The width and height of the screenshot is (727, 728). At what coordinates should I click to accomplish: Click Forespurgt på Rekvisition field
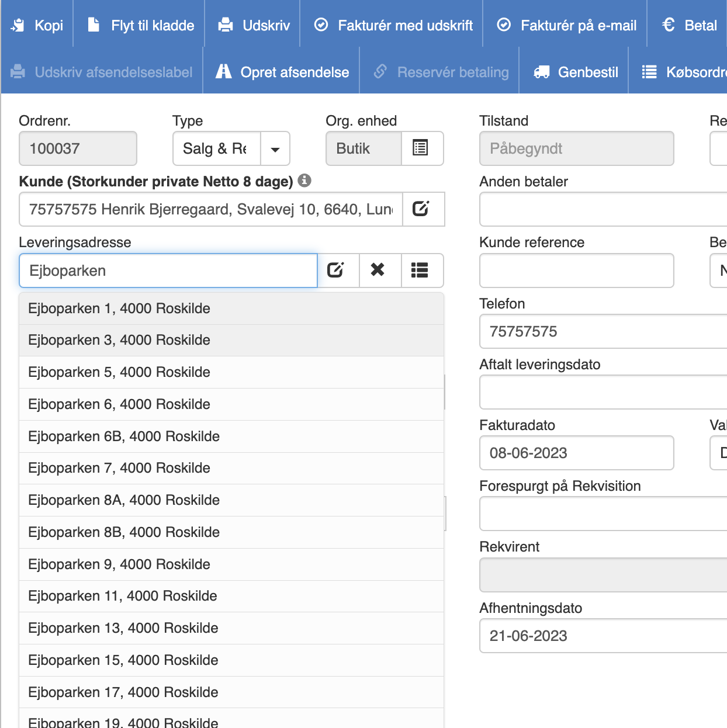[603, 514]
